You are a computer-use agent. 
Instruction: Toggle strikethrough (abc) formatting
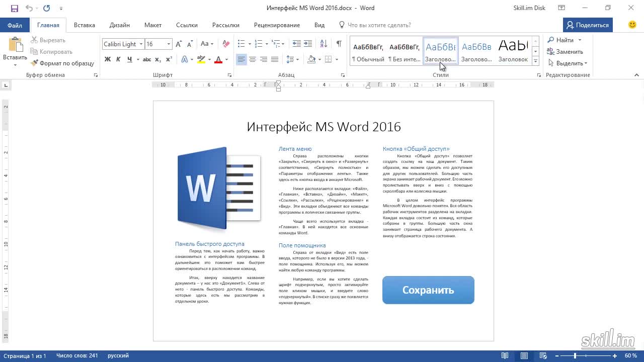coord(147,59)
